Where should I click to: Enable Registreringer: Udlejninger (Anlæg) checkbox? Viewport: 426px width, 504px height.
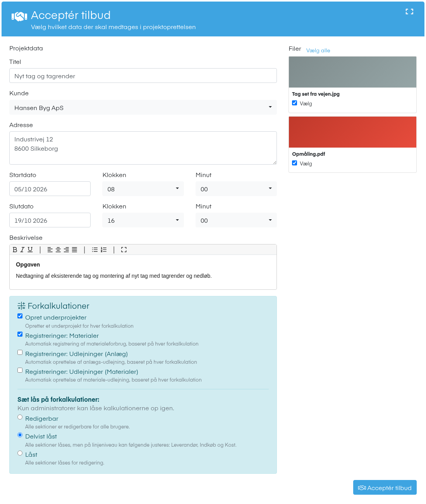(x=20, y=353)
